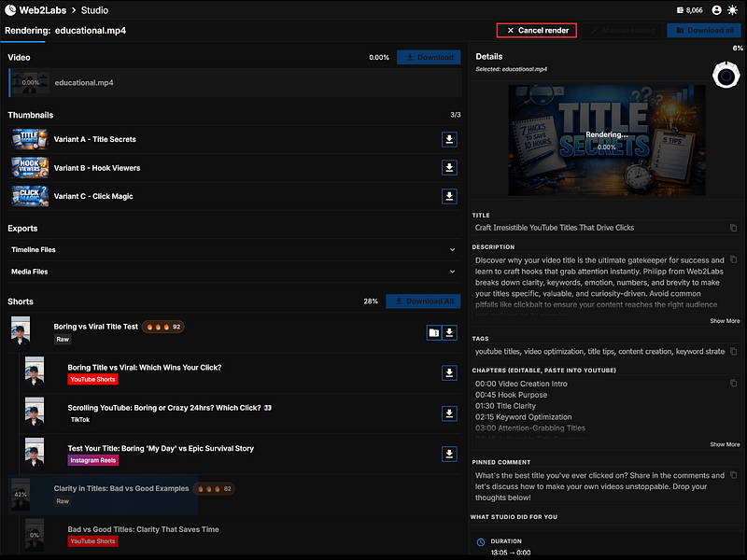
Task: Click thumbnail of 'Scrolling YouTube' TikTok clip
Action: tap(35, 413)
